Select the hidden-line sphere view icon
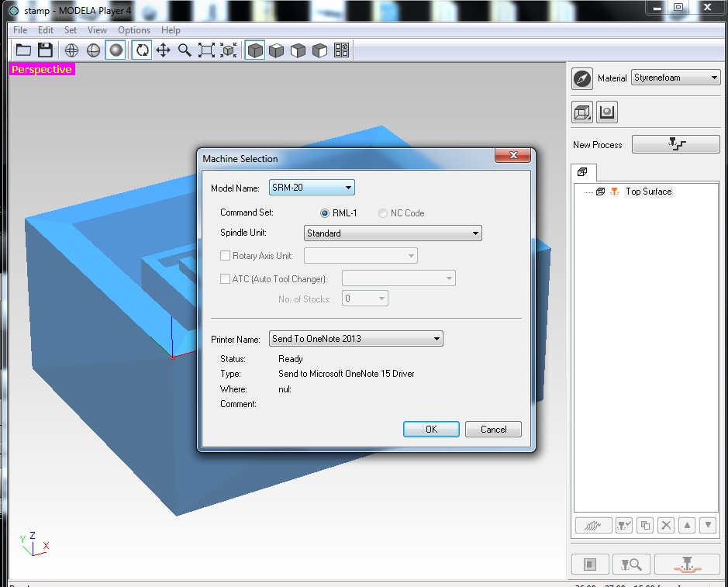The width and height of the screenshot is (728, 587). pyautogui.click(x=93, y=50)
